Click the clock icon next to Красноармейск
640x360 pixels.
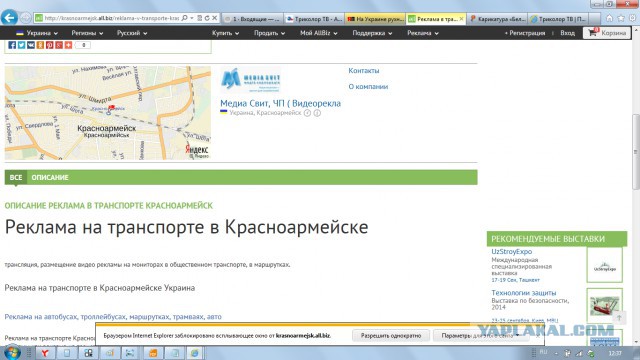[x=307, y=113]
